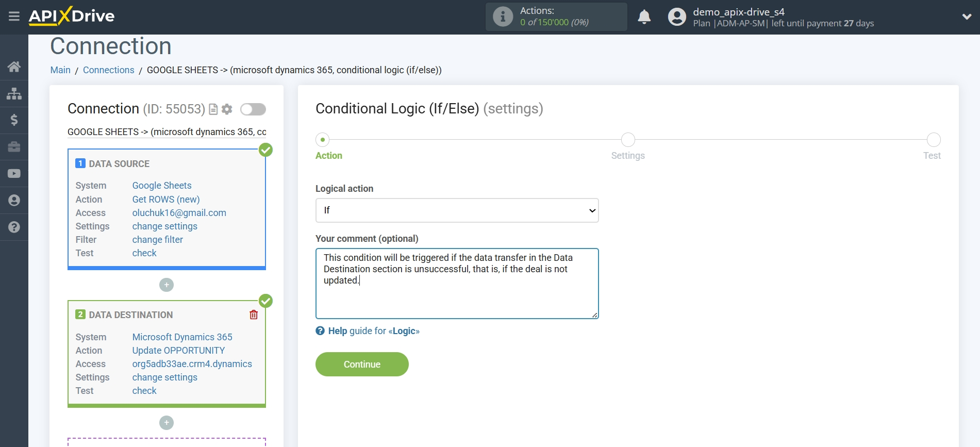Image resolution: width=980 pixels, height=447 pixels.
Task: Go to Home in the sidebar
Action: tap(14, 67)
